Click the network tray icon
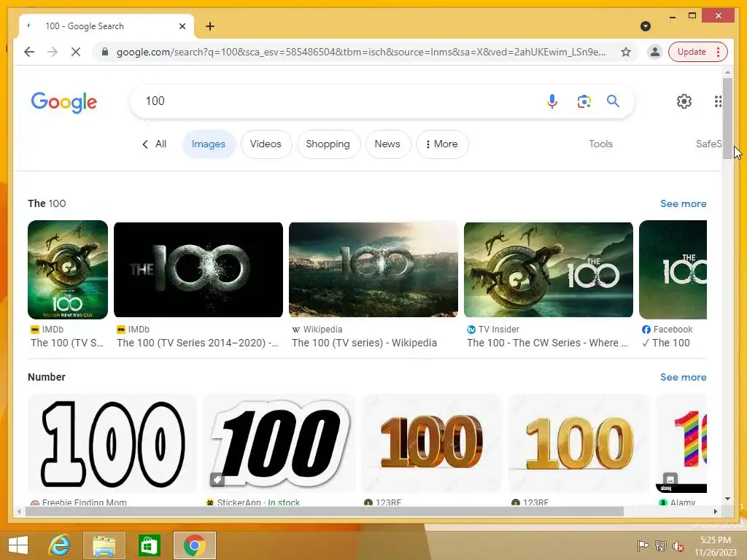747x560 pixels. click(x=661, y=545)
